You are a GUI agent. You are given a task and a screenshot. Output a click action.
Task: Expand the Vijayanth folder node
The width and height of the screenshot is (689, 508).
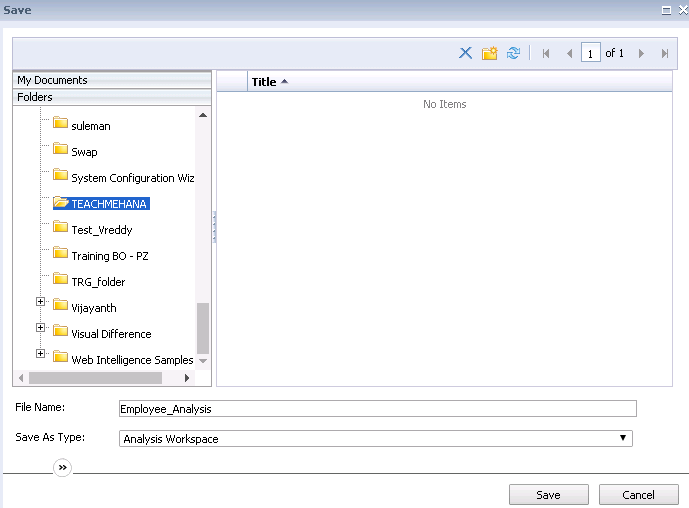pyautogui.click(x=41, y=302)
